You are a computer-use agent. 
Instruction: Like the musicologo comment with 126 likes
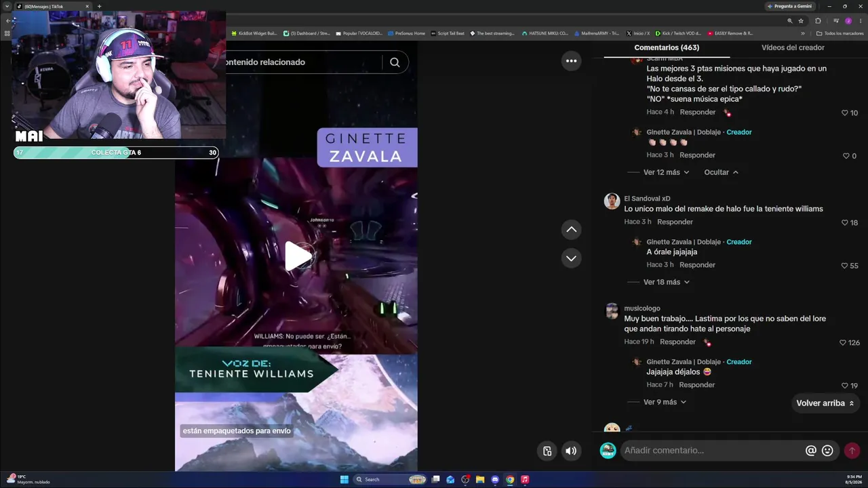(x=843, y=343)
